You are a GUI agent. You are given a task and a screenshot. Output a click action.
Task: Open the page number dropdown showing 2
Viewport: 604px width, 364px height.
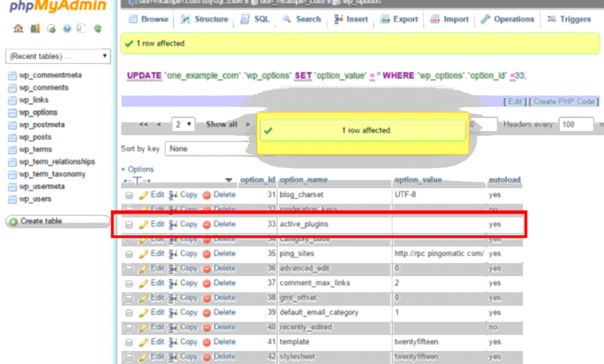183,124
